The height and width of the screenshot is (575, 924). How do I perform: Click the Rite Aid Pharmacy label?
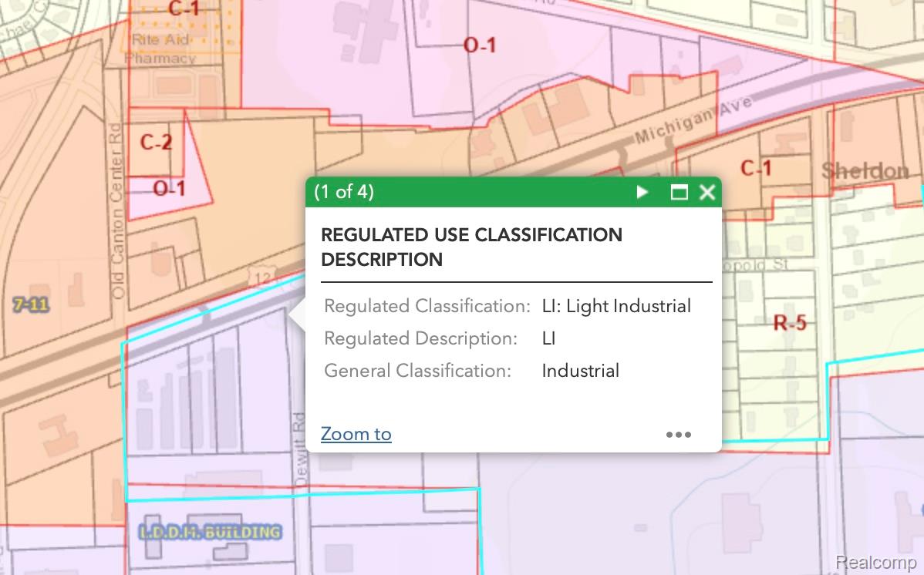[x=163, y=49]
